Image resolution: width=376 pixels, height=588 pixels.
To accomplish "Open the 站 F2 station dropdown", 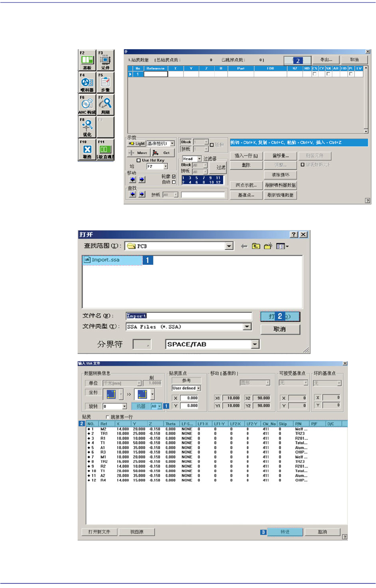I will point(165,166).
